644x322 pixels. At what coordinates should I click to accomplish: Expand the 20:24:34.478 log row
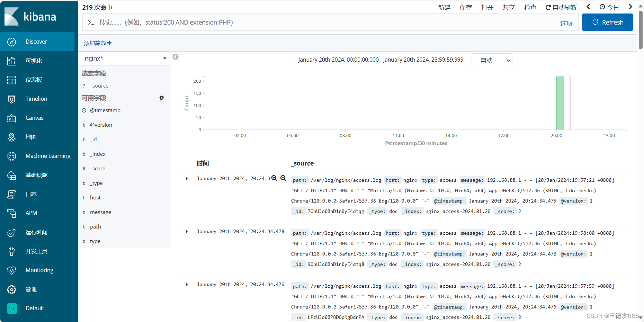coord(187,232)
